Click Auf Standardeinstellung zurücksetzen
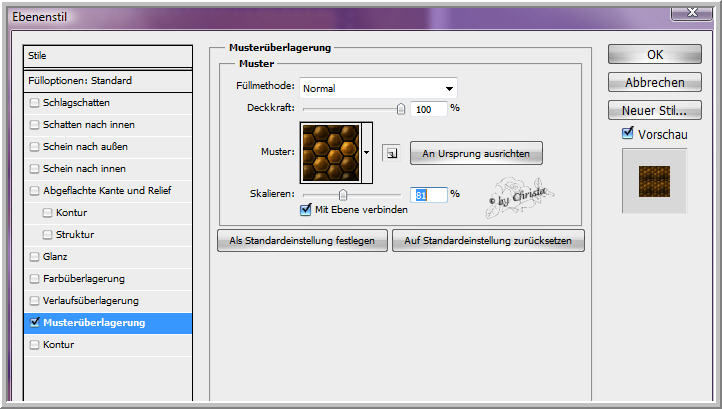Viewport: 722px width, 409px height. (488, 241)
